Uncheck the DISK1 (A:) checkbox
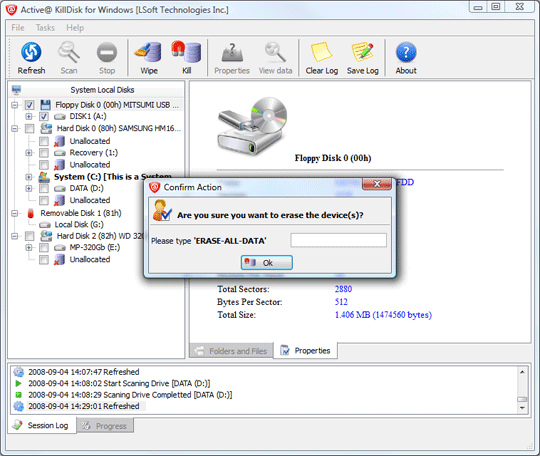The width and height of the screenshot is (540, 456). click(44, 116)
